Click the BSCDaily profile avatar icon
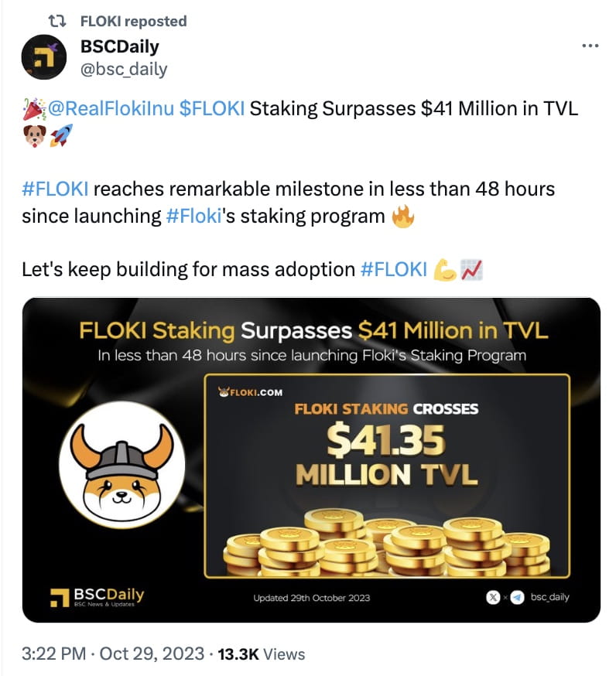 tap(45, 55)
